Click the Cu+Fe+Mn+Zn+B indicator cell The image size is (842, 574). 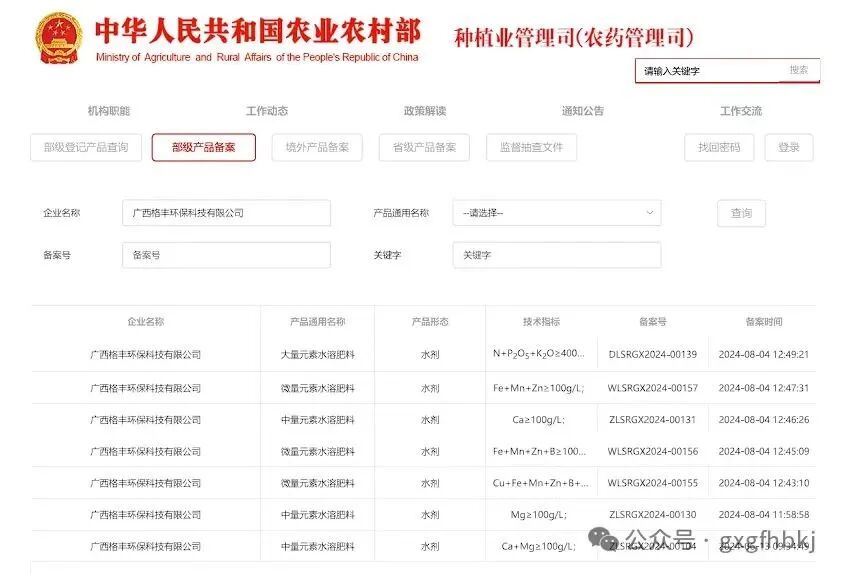point(540,483)
